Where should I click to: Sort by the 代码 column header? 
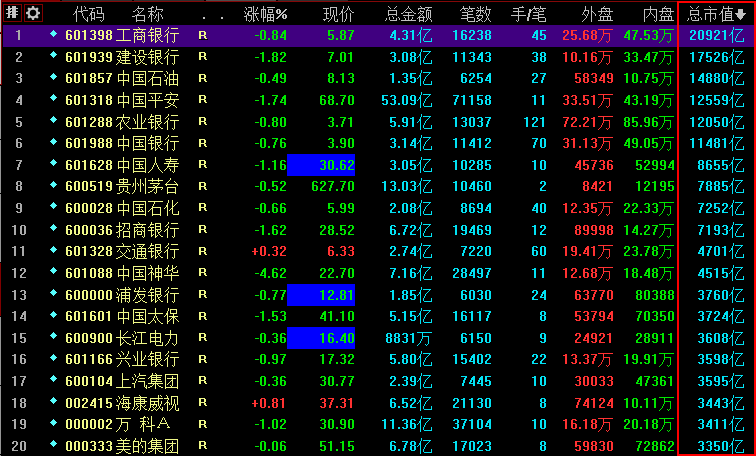(x=89, y=14)
